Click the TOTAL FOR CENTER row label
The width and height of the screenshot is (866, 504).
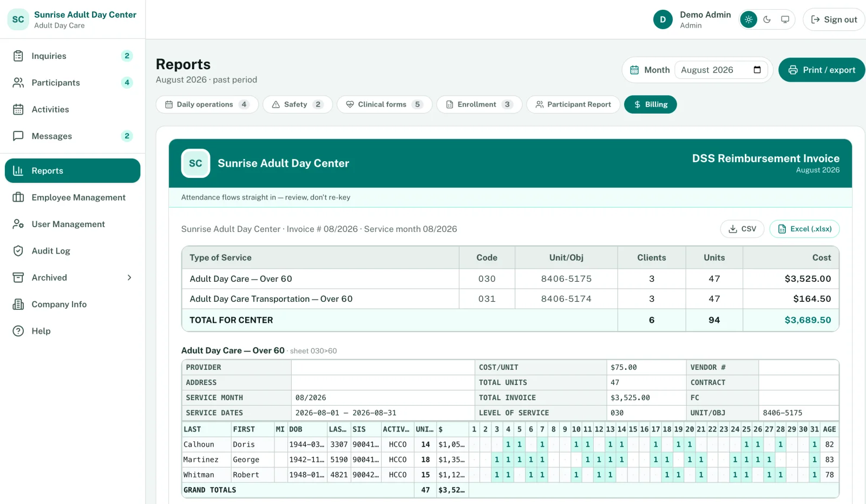pyautogui.click(x=231, y=320)
